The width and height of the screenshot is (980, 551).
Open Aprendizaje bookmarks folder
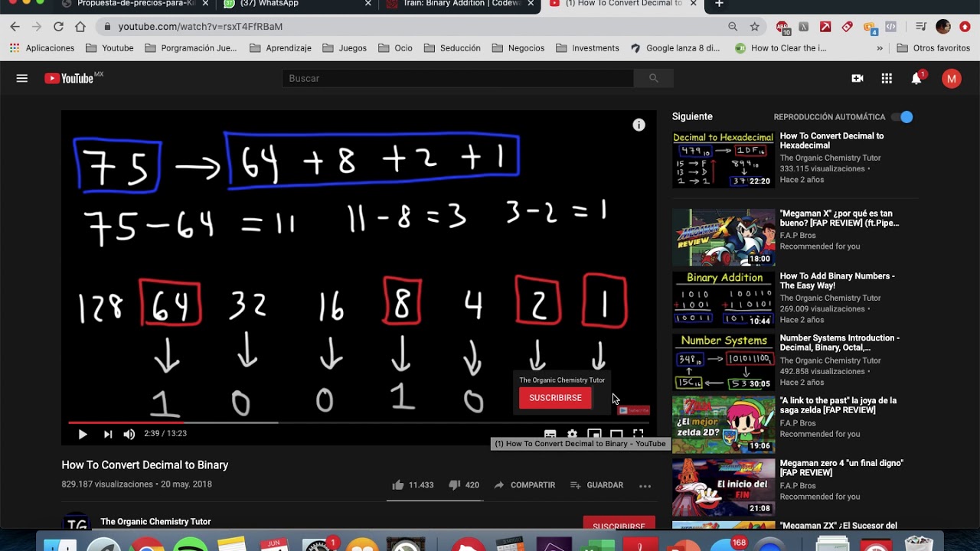click(x=280, y=47)
